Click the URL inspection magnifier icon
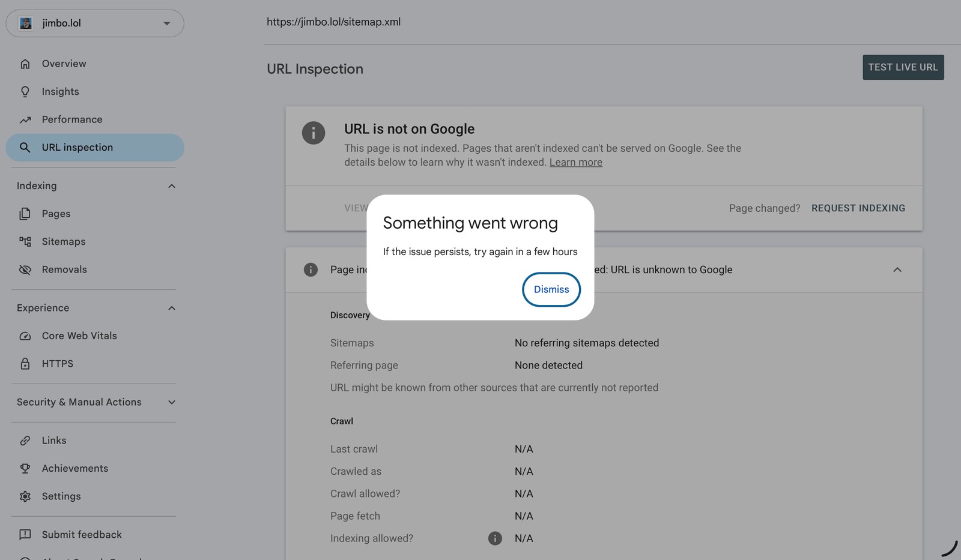This screenshot has height=560, width=961. click(x=25, y=148)
